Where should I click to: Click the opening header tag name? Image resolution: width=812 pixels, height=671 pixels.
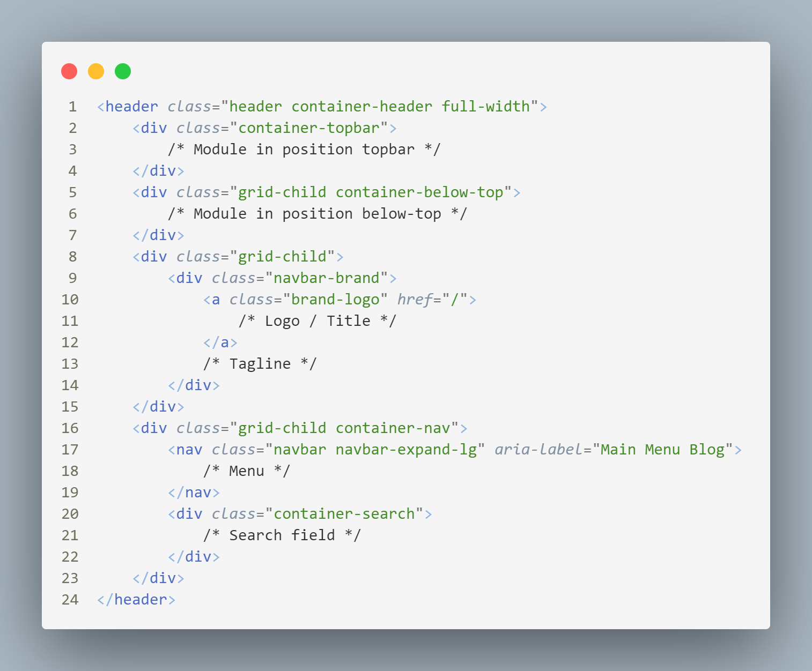click(x=131, y=107)
